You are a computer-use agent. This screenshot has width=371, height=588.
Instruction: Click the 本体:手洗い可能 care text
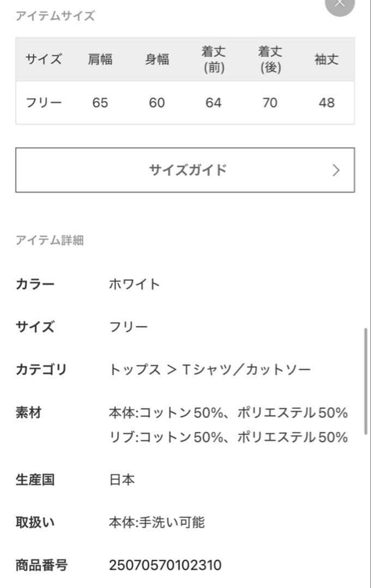157,523
